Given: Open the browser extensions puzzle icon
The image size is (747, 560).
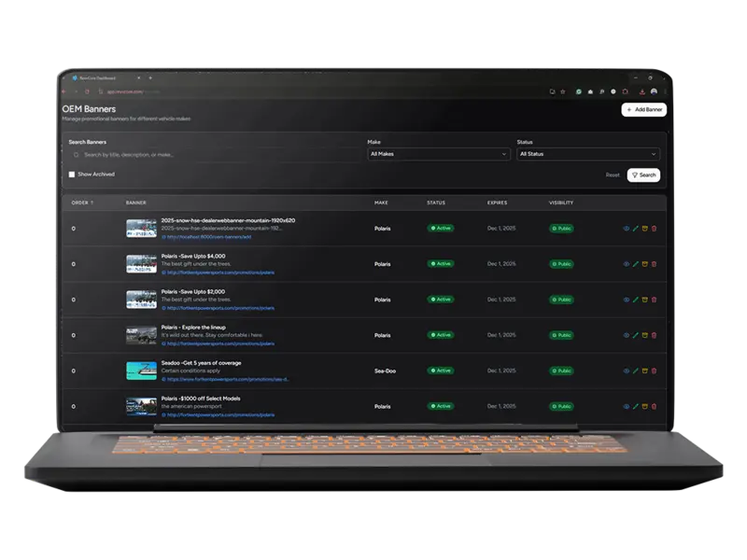Looking at the screenshot, I should pyautogui.click(x=602, y=91).
